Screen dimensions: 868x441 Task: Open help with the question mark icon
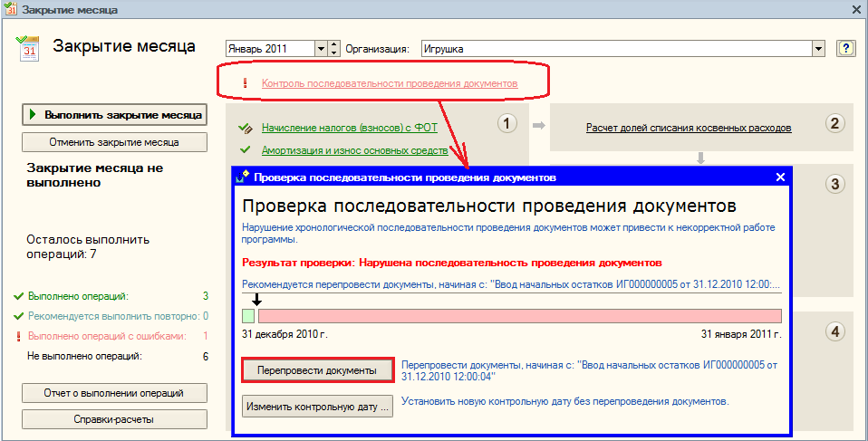[x=845, y=49]
